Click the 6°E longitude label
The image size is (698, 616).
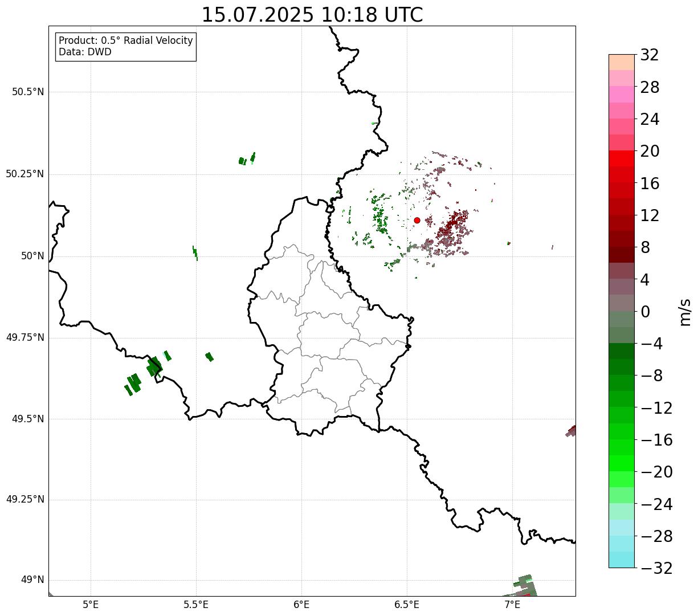click(301, 605)
